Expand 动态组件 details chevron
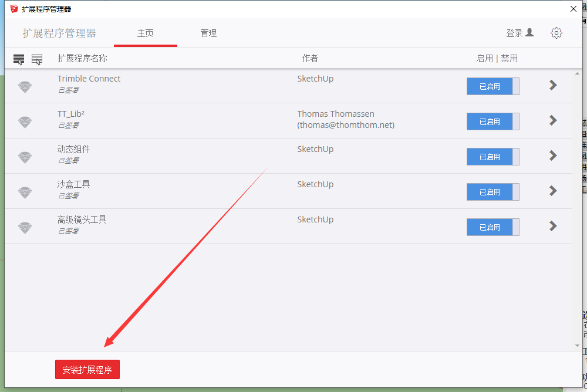This screenshot has height=392, width=587. 553,156
